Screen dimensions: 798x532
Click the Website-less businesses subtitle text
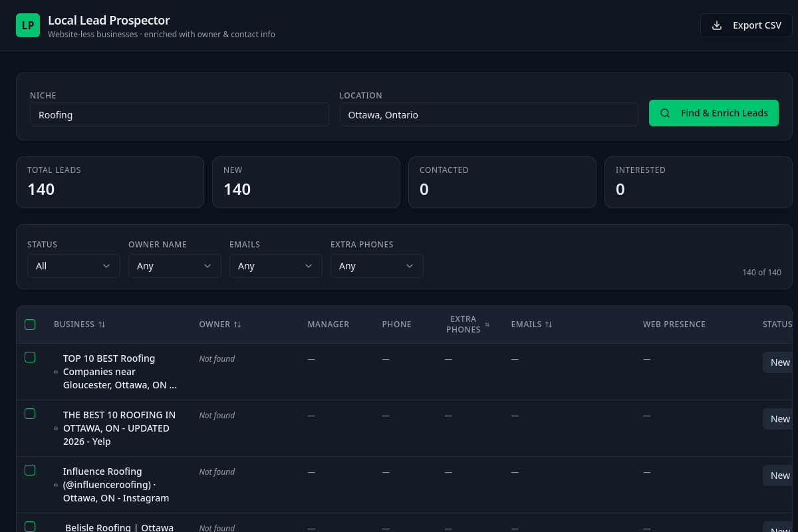click(162, 35)
